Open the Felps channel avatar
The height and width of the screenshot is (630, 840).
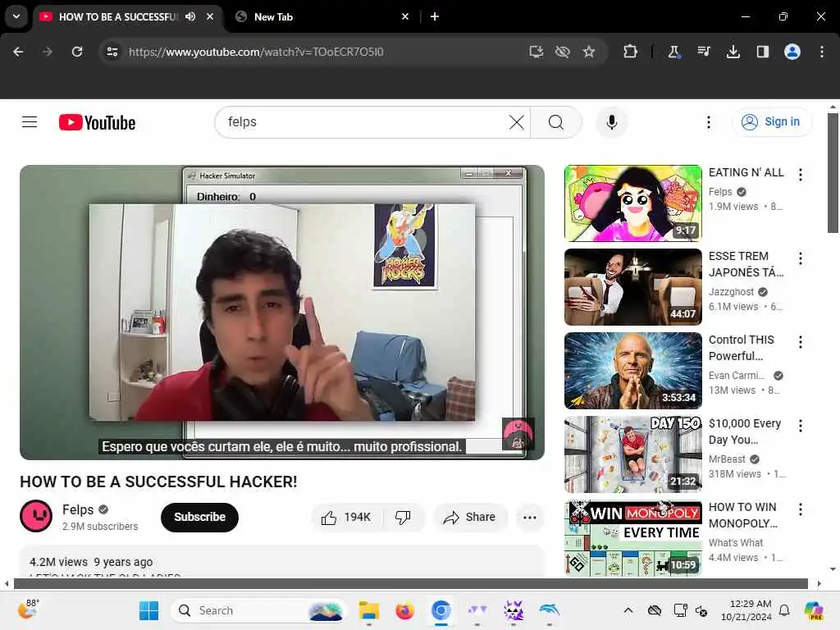[36, 516]
